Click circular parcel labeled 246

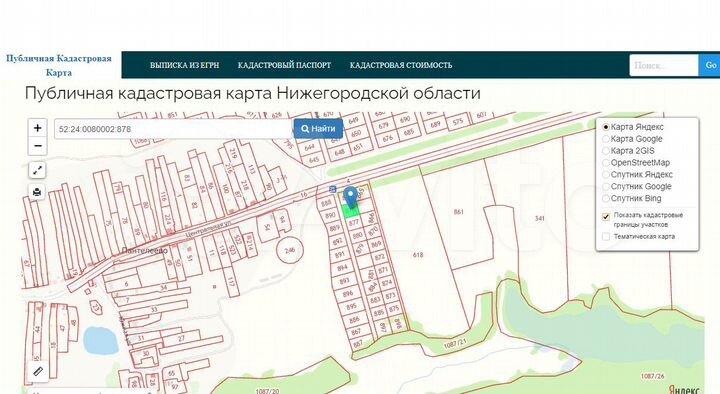(x=289, y=251)
